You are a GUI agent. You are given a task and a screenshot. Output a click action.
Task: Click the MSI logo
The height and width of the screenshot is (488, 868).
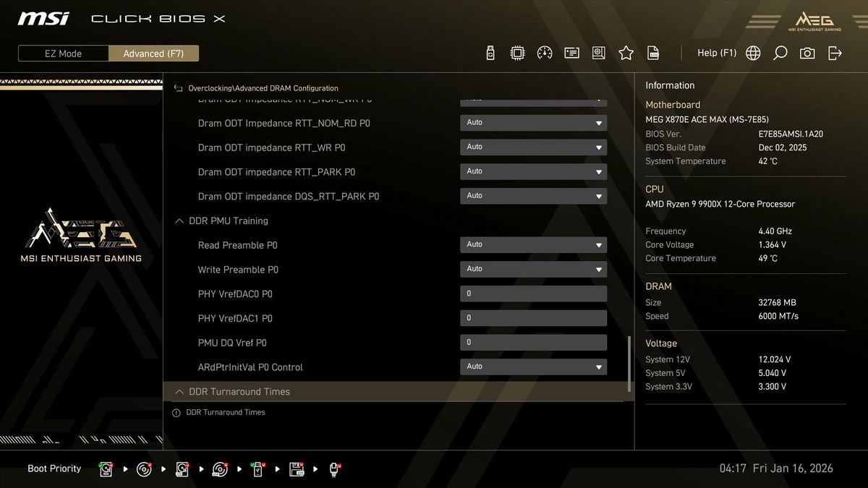tap(44, 19)
